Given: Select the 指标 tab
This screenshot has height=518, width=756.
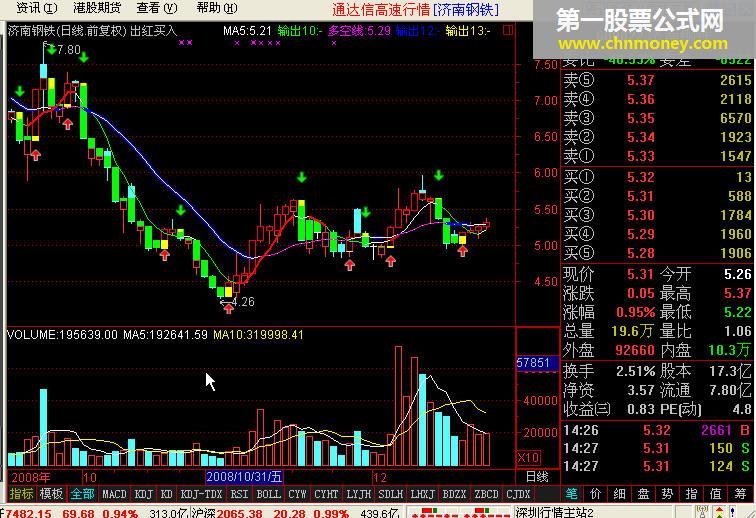Looking at the screenshot, I should point(22,494).
